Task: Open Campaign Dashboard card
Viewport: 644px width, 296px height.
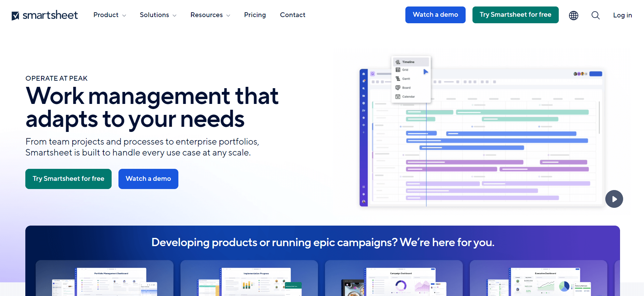Action: 394,278
